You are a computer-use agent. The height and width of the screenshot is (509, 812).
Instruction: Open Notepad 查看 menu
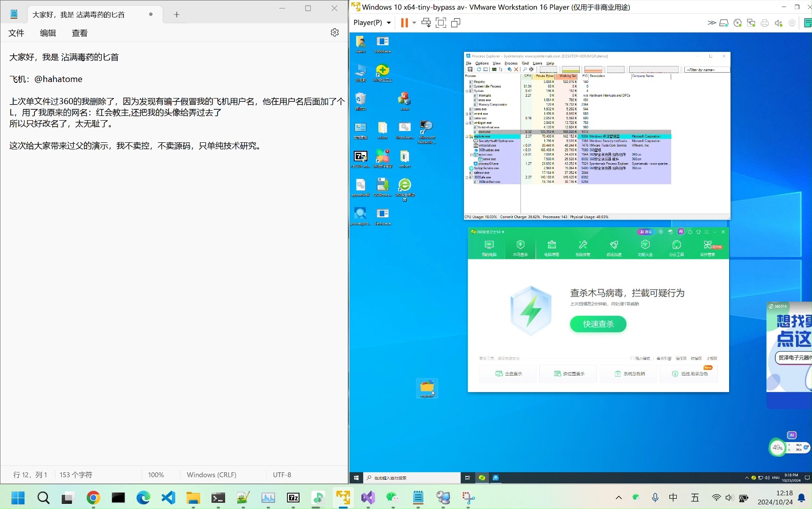pyautogui.click(x=80, y=33)
